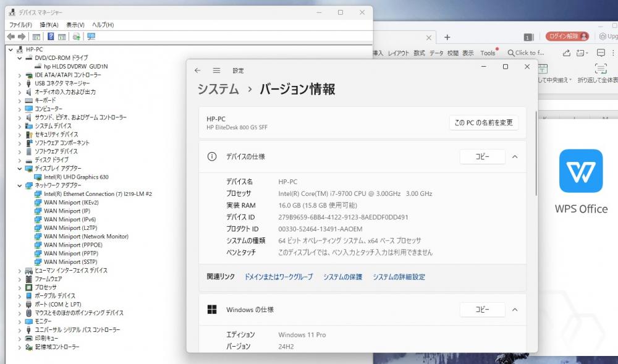Open the ヘルプ(H) menu

(103, 25)
